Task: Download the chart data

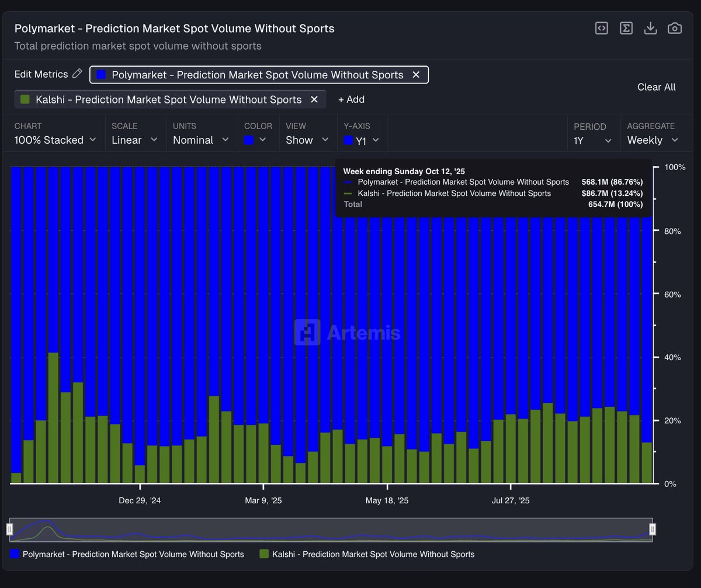Action: [x=650, y=28]
